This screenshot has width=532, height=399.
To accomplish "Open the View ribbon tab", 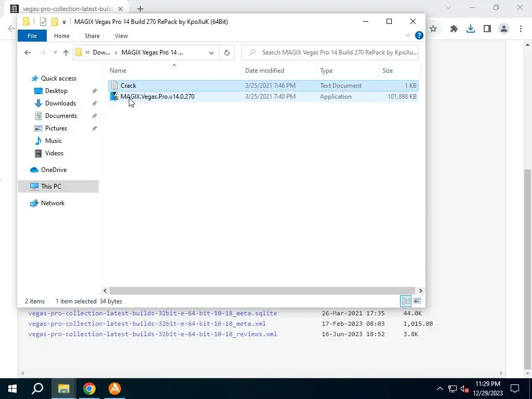I will click(121, 36).
